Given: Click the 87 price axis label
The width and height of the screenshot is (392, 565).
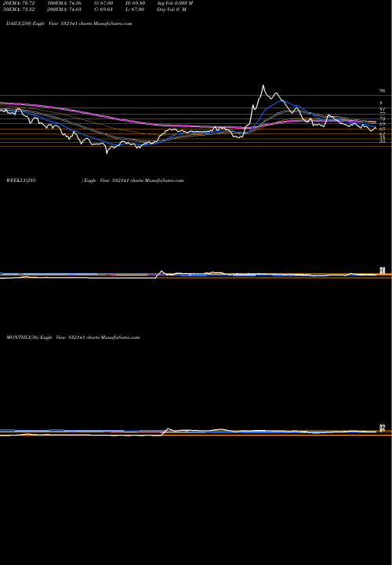Looking at the screenshot, I should (383, 109).
